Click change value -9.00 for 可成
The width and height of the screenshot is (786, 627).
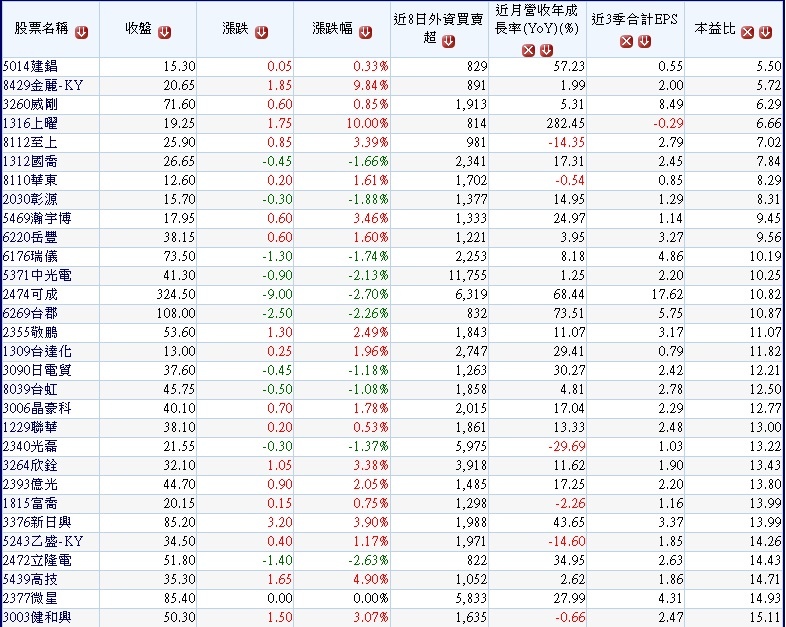(x=277, y=294)
